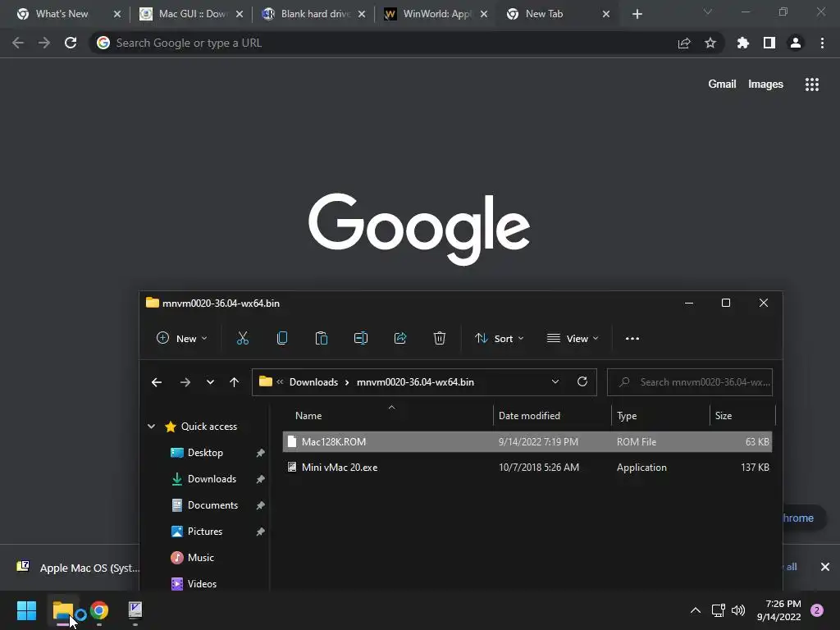The height and width of the screenshot is (630, 840).
Task: Open the recent locations dropdown in Explorer
Action: tap(210, 382)
